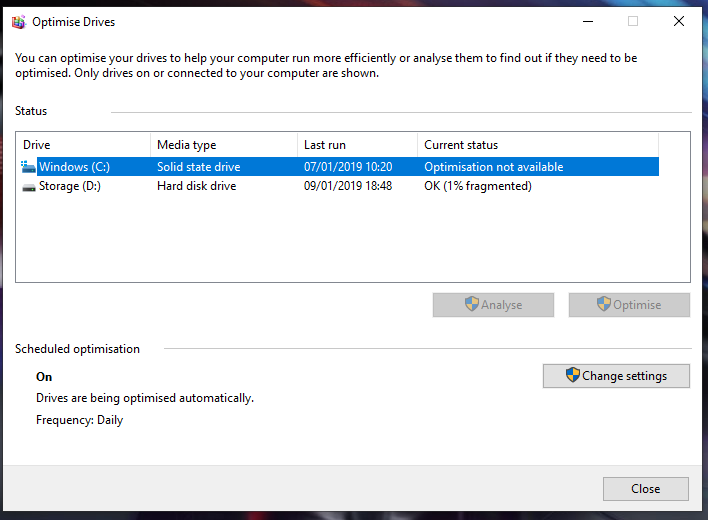Viewport: 708px width, 520px height.
Task: Click the bold 'On' scheduled status text
Action: 44,377
